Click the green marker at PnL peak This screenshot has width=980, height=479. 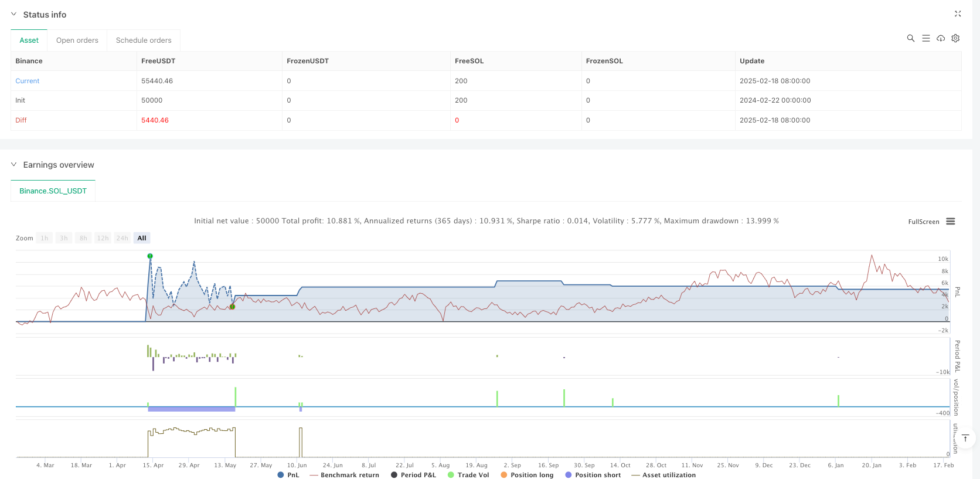[150, 256]
